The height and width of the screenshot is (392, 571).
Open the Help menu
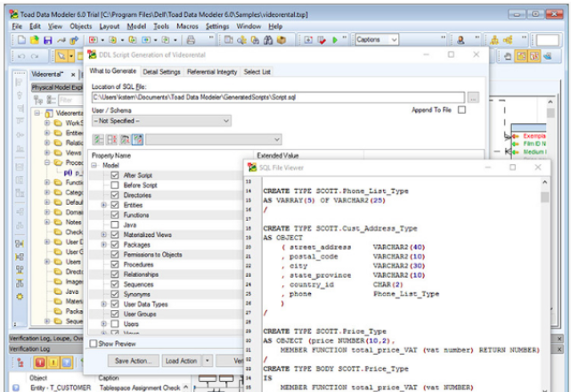point(275,26)
